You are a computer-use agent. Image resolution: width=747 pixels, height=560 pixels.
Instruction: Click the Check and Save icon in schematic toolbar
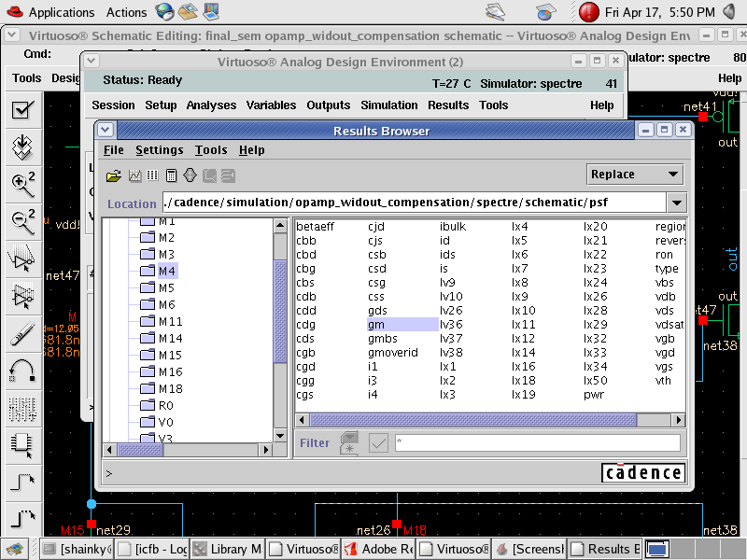pyautogui.click(x=22, y=110)
